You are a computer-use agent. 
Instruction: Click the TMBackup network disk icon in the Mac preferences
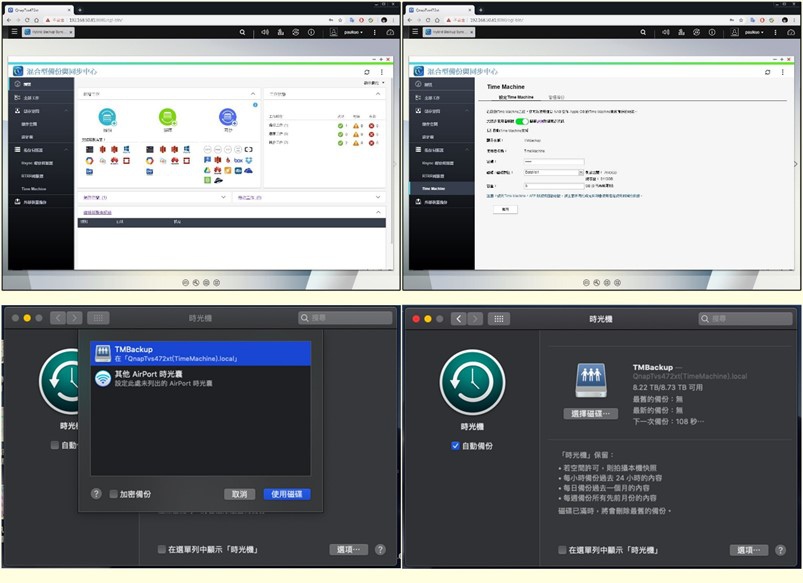591,380
